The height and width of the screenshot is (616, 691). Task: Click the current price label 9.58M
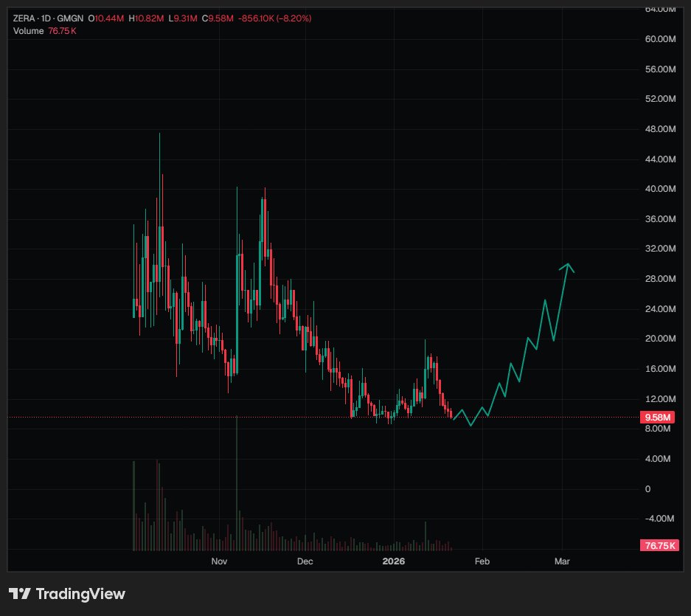tap(658, 417)
